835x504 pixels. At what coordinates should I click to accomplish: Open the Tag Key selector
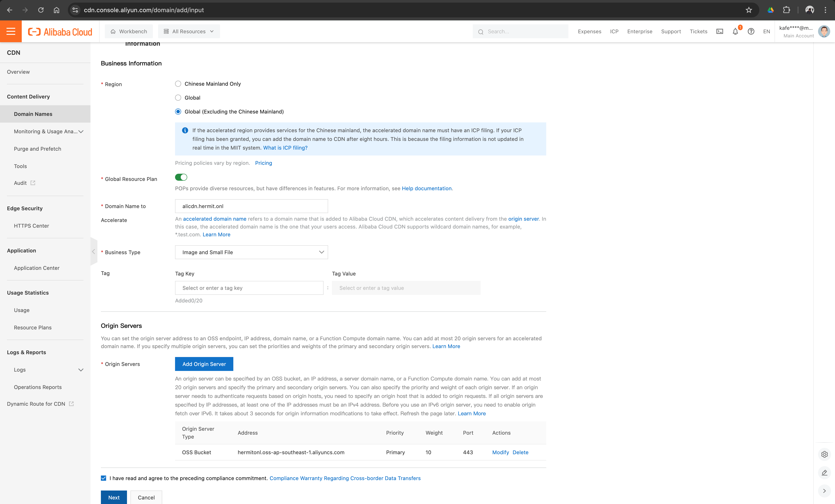(x=249, y=288)
